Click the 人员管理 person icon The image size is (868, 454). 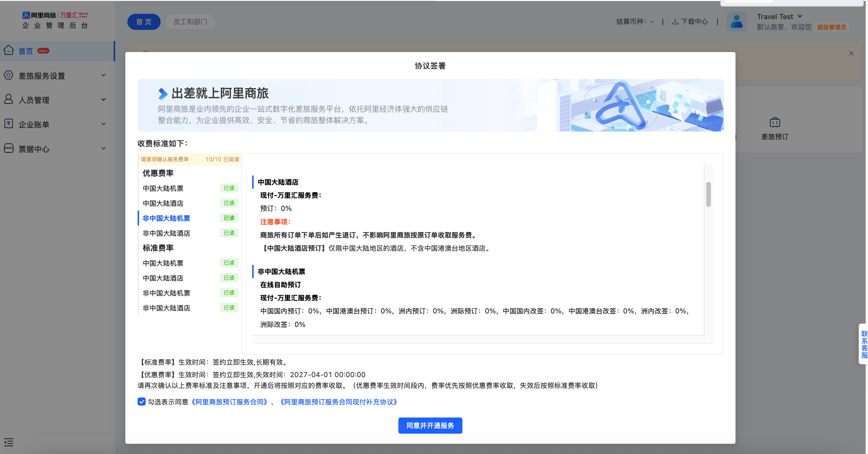9,99
